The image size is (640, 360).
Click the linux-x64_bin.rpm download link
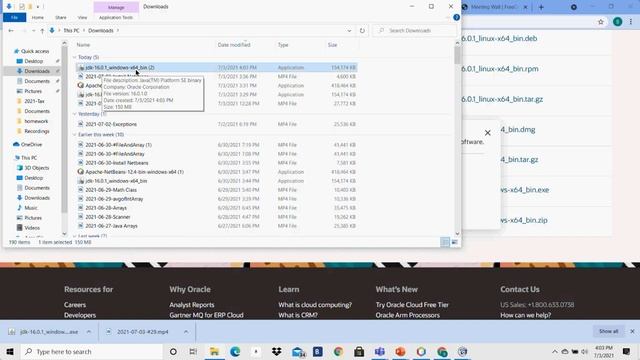500,69
